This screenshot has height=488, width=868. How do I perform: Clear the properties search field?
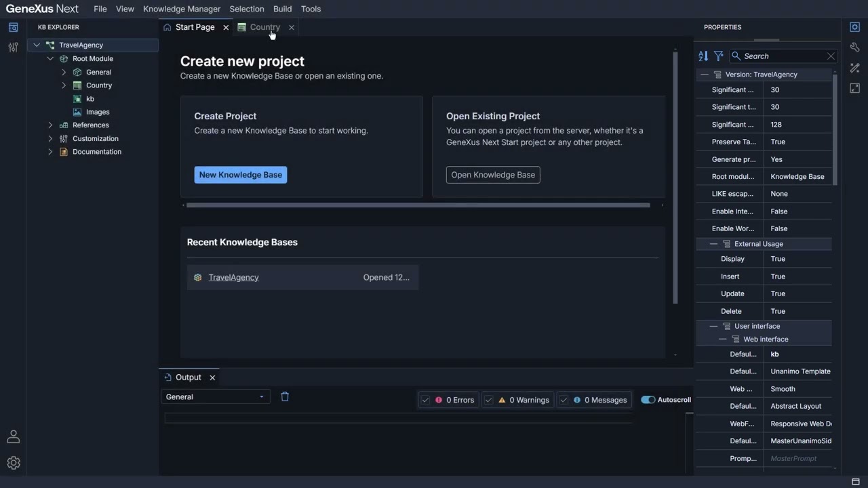click(x=831, y=56)
